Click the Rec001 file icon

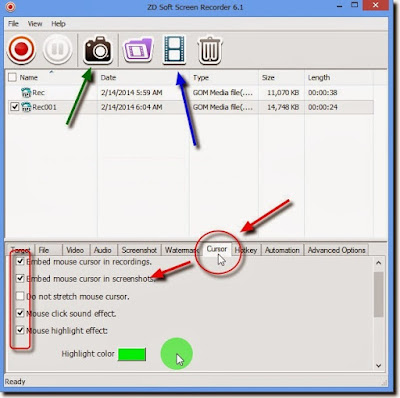point(26,107)
